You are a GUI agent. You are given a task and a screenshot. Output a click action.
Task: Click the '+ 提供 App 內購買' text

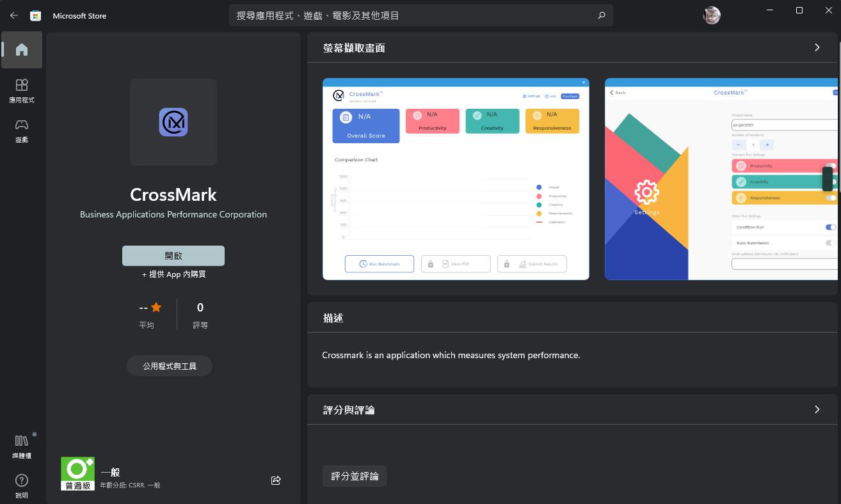[173, 274]
